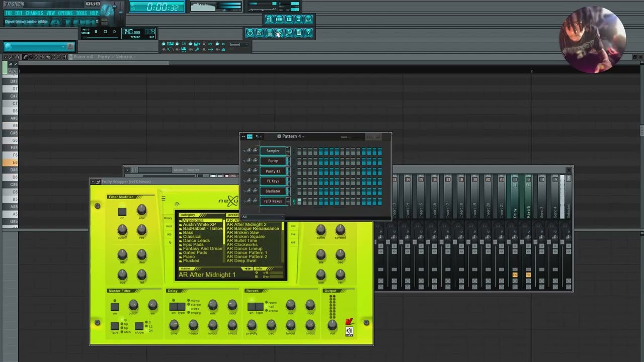Toggle Nexus Delay on button
The width and height of the screenshot is (644, 362).
coord(173,307)
